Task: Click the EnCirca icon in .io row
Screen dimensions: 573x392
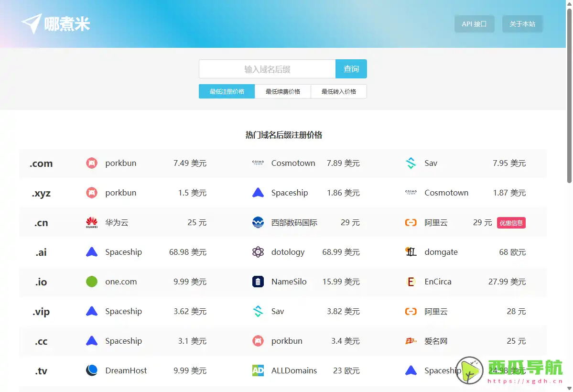Action: (411, 282)
